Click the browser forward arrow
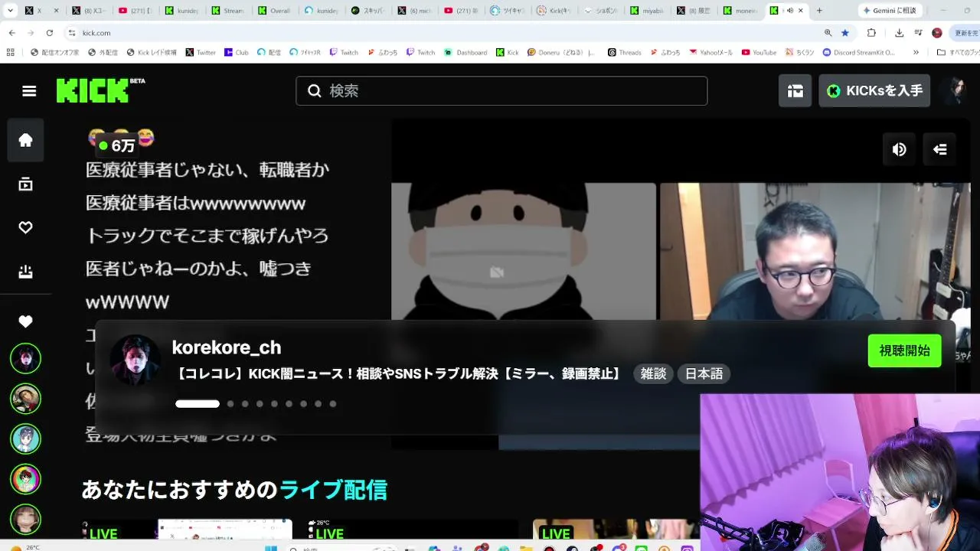Viewport: 980px width, 551px height. [x=31, y=33]
